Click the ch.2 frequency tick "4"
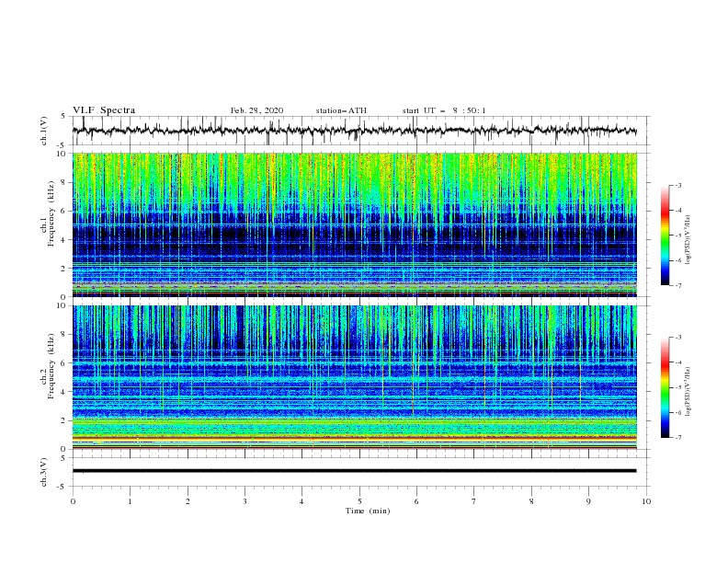Viewport: 728px width, 563px height. [64, 392]
